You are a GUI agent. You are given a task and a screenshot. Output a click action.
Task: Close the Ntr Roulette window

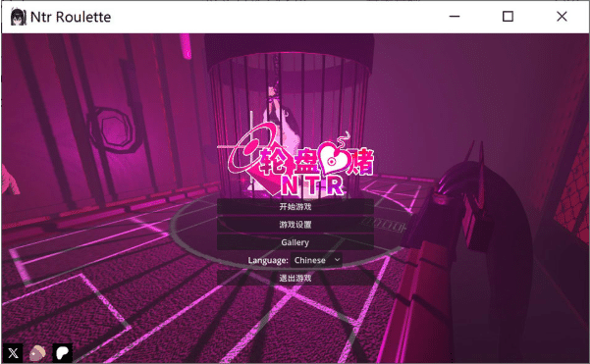562,17
